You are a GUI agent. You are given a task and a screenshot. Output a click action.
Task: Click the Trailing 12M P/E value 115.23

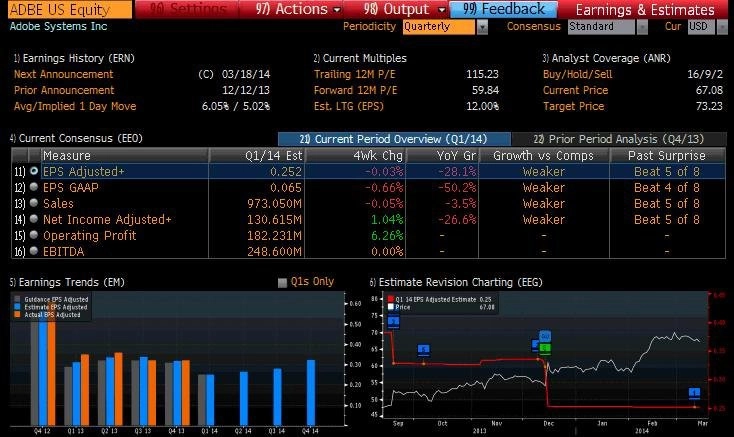(x=482, y=74)
